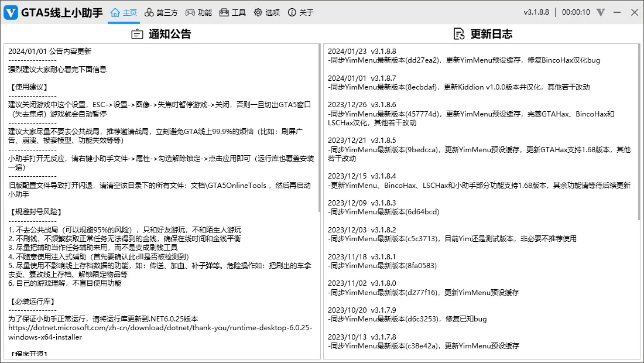Click the notice board icon beside 通知公告
Screen dimensions: 644x363
click(137, 34)
